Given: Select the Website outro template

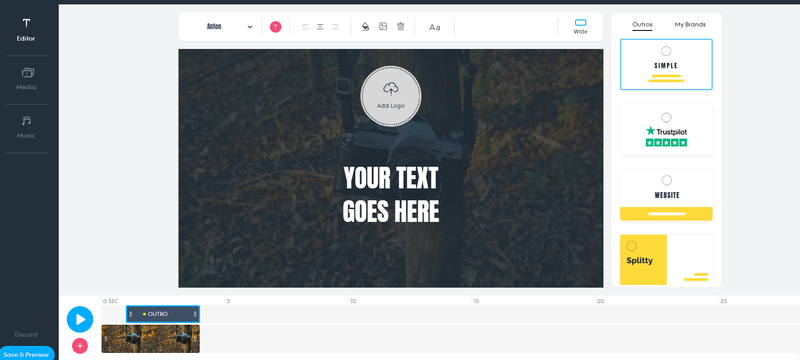Looking at the screenshot, I should point(666,195).
